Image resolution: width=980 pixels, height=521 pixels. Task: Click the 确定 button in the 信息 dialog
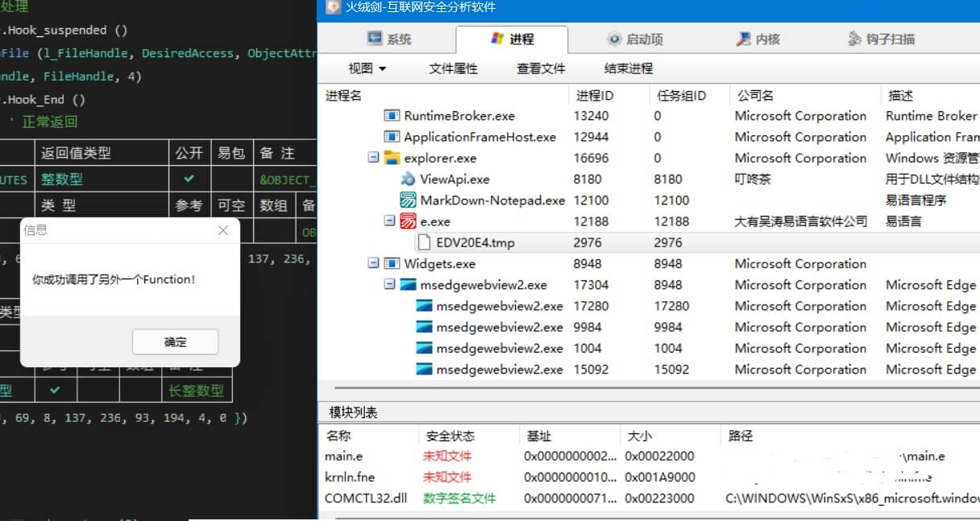pos(175,341)
